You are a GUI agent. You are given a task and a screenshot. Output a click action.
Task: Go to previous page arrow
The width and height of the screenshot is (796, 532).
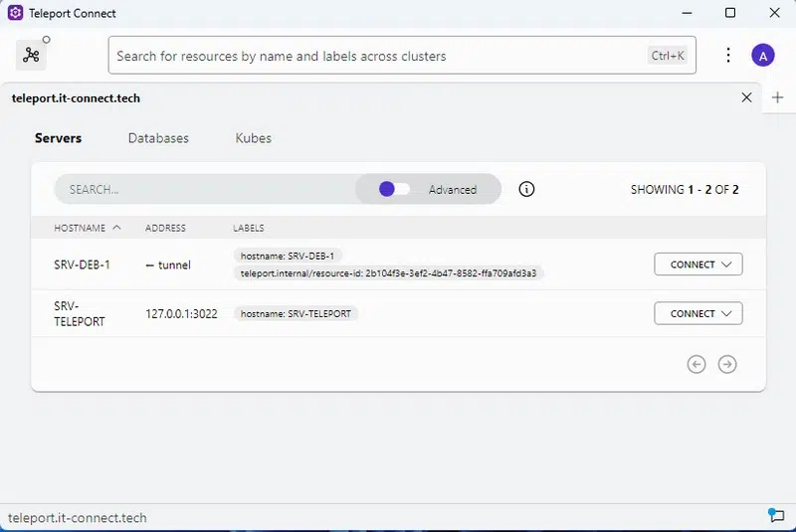(x=696, y=364)
